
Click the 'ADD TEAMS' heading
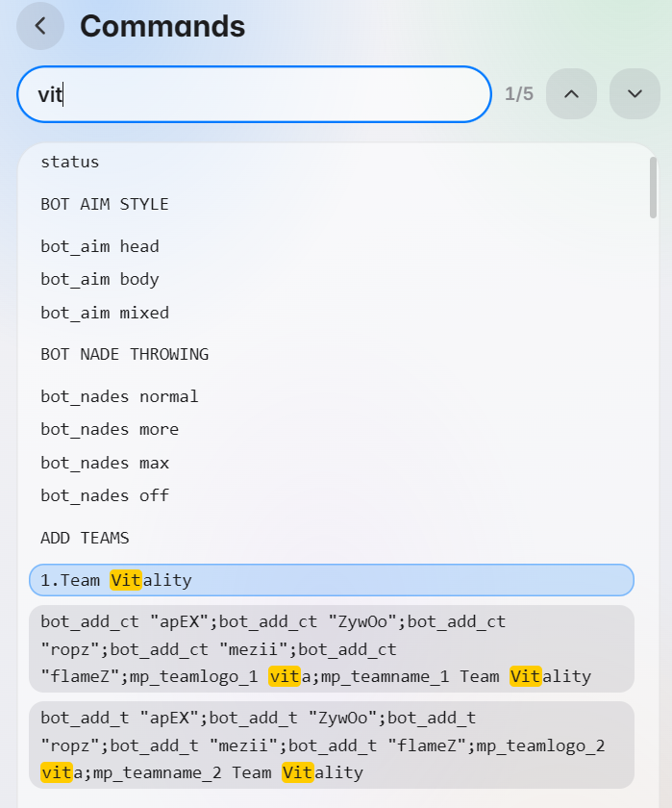[85, 538]
